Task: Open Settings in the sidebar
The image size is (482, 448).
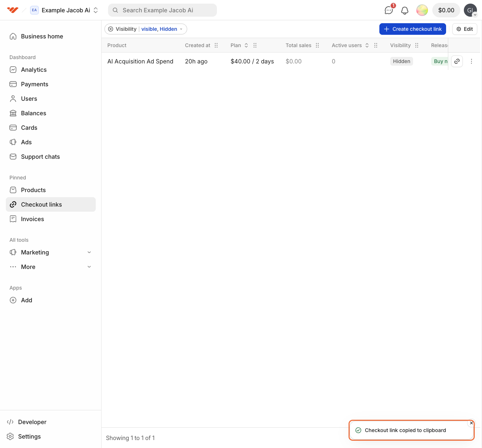Action: 51,436
